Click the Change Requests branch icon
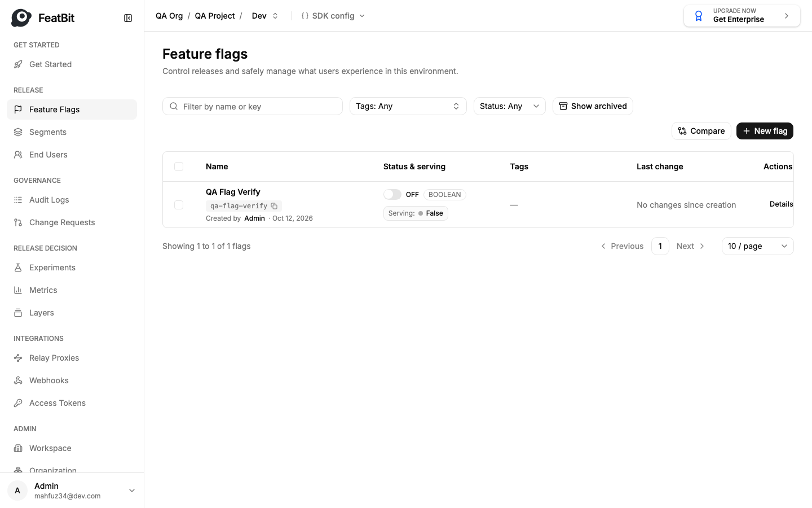 point(18,222)
